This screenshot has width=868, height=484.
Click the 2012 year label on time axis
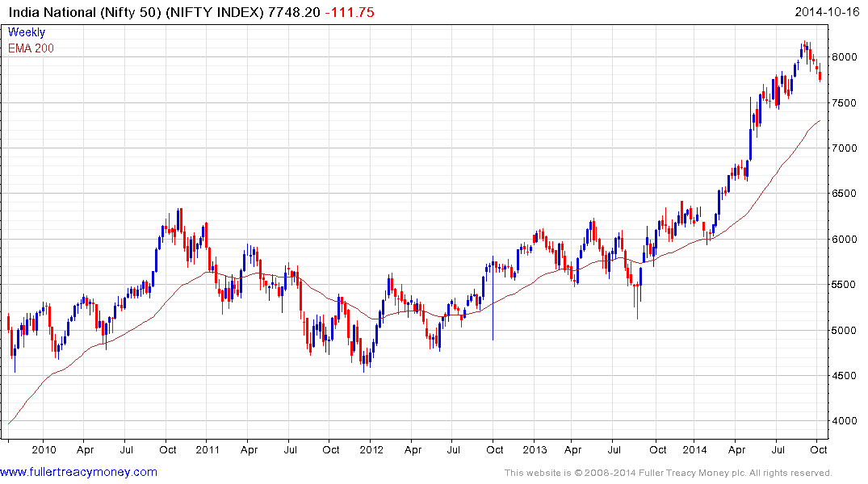[x=371, y=449]
